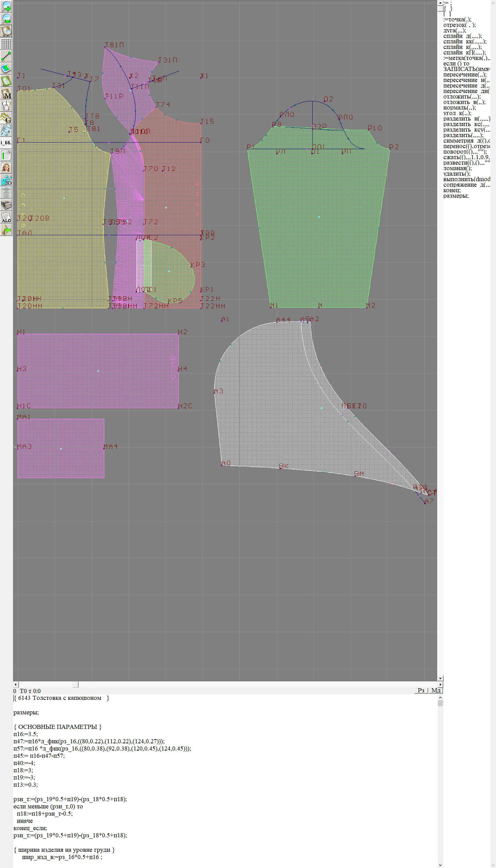This screenshot has width=496, height=868.
Task: Click the i_66. size label button
Action: coord(6,143)
